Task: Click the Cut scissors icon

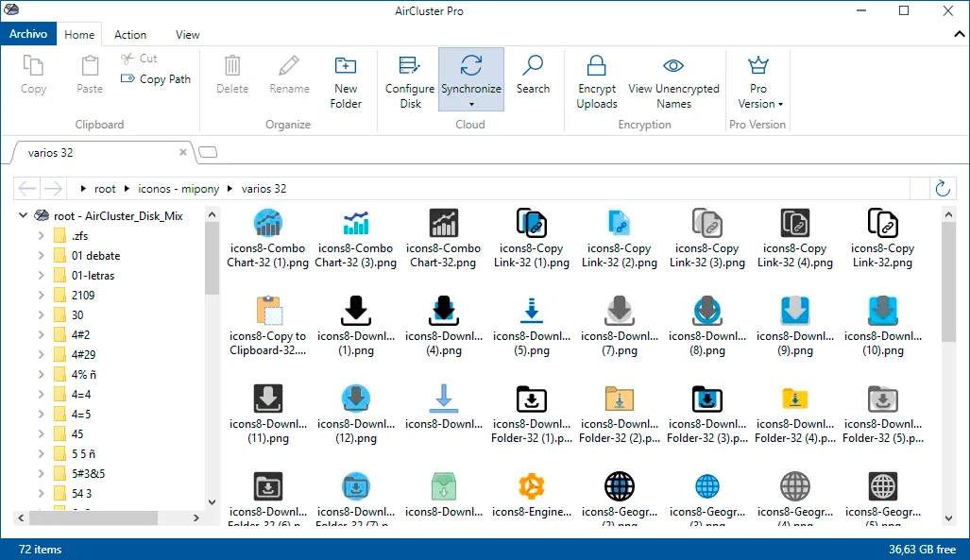Action: tap(128, 59)
